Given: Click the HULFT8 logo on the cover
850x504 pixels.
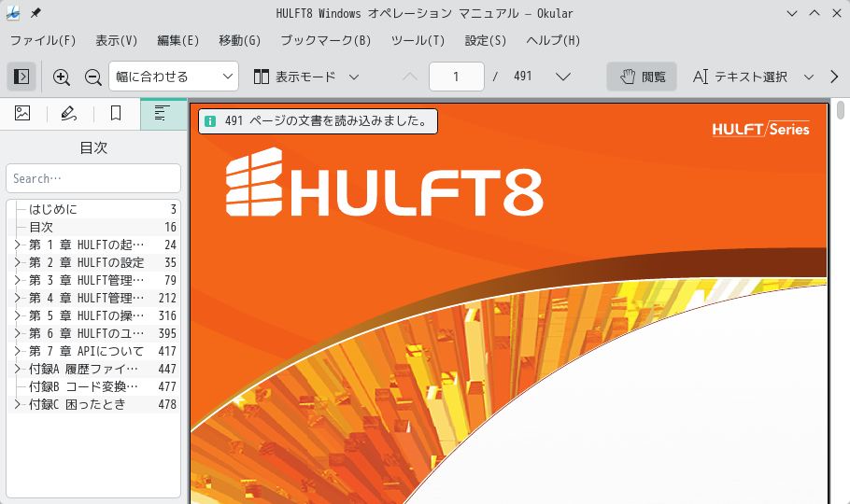Looking at the screenshot, I should point(384,182).
